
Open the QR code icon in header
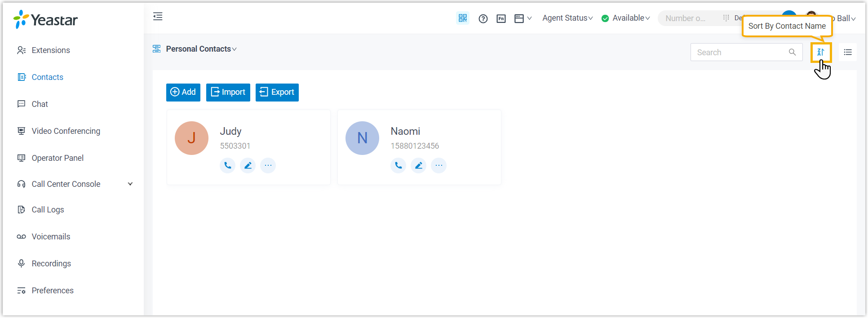(463, 18)
